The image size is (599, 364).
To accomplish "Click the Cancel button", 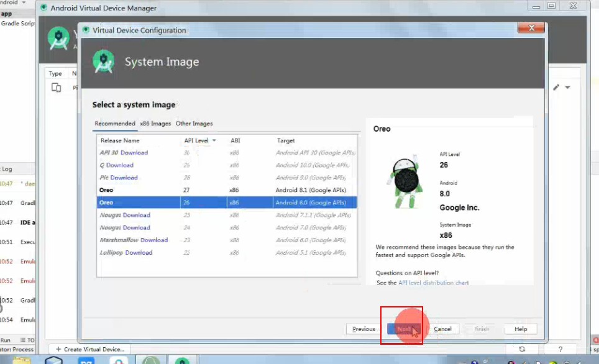I will coord(442,329).
